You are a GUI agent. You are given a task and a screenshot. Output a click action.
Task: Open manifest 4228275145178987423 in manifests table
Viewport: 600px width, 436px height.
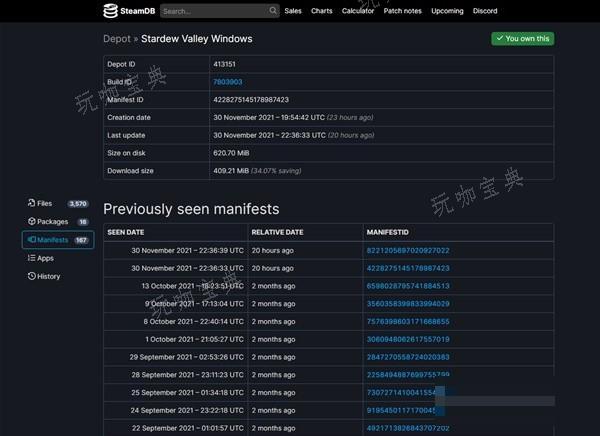point(408,268)
